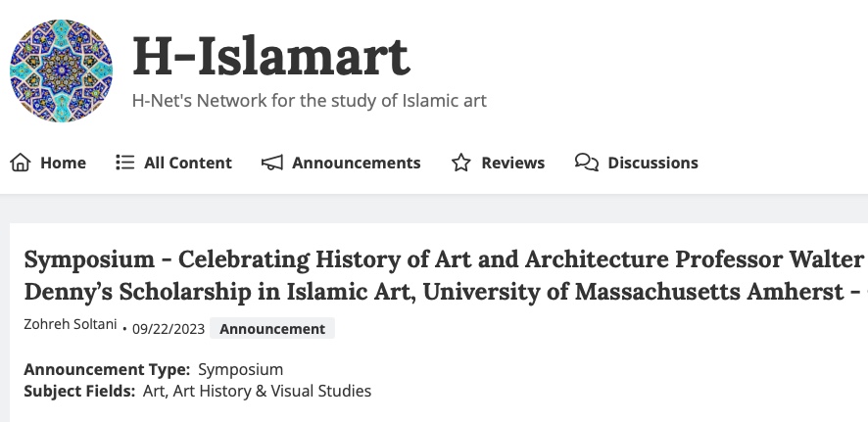The height and width of the screenshot is (422, 868).
Task: Click the Announcement category badge
Action: (x=271, y=329)
